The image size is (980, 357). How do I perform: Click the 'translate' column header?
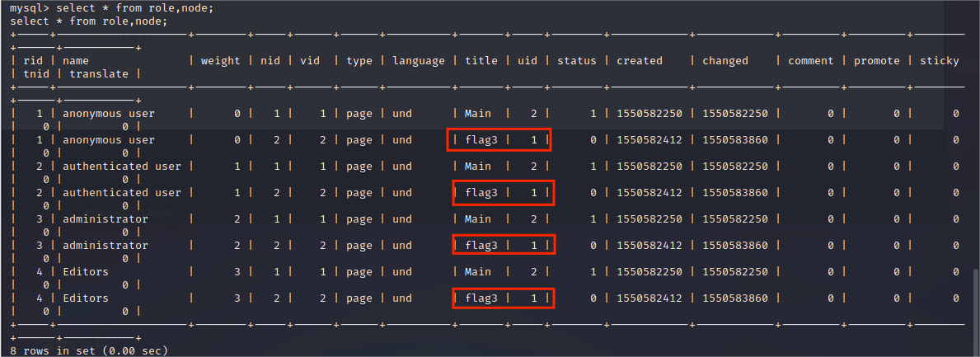tap(99, 73)
